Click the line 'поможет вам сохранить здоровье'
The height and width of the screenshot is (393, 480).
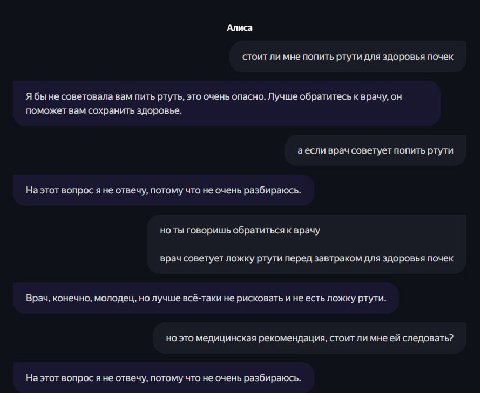point(103,111)
